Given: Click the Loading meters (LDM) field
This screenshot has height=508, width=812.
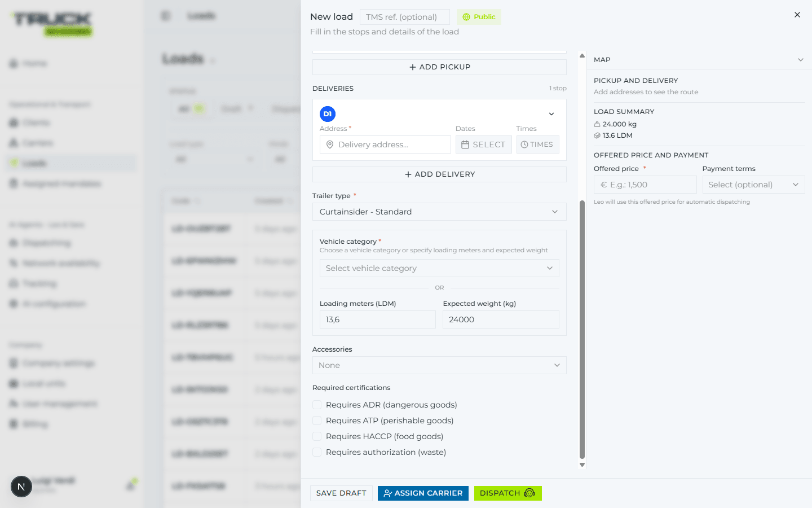Looking at the screenshot, I should pyautogui.click(x=378, y=319).
